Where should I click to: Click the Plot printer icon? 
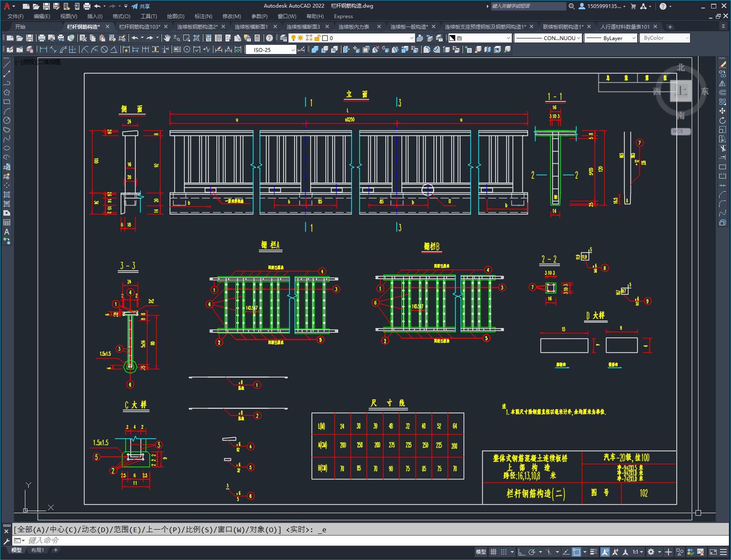tap(42, 38)
